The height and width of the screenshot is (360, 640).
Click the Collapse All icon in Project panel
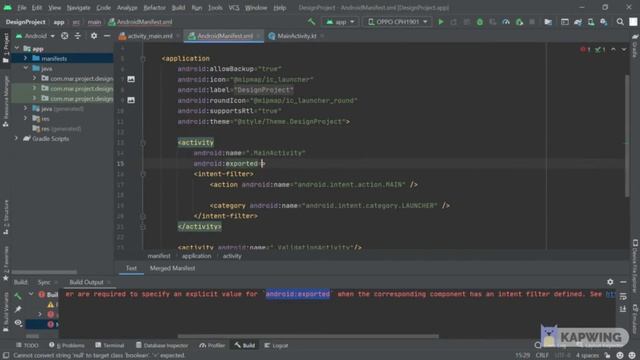pos(78,36)
